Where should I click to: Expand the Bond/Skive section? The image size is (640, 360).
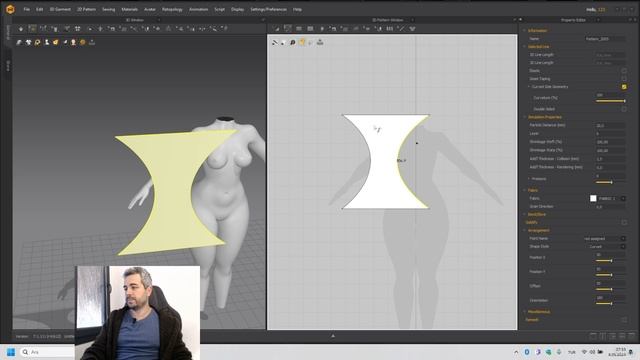point(524,214)
